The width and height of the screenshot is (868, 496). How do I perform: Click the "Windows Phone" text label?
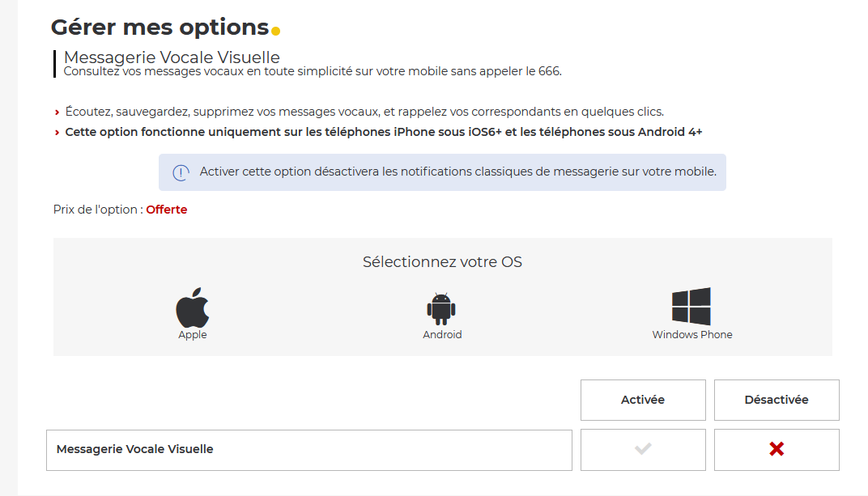pyautogui.click(x=692, y=335)
